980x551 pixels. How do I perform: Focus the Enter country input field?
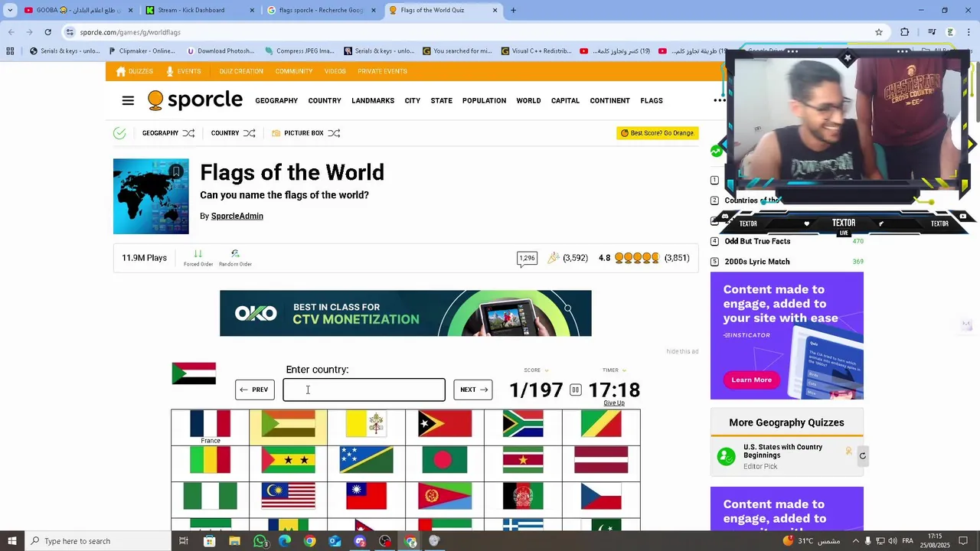click(x=364, y=390)
